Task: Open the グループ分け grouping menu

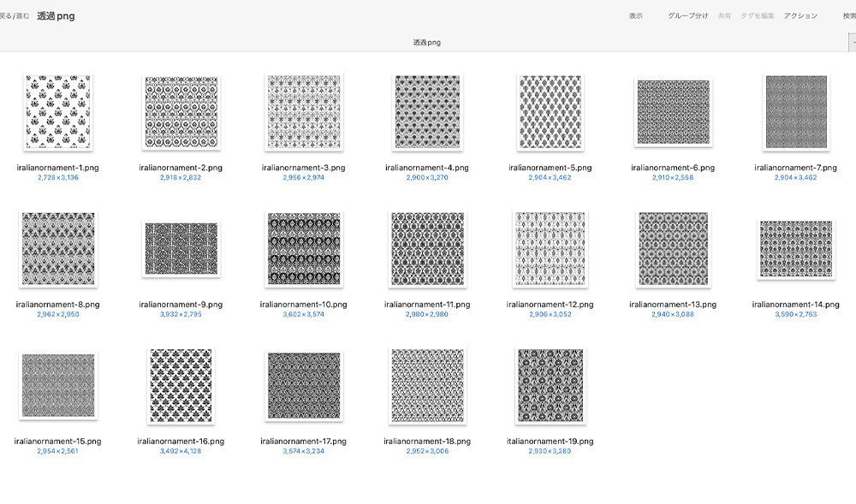Action: click(x=688, y=15)
